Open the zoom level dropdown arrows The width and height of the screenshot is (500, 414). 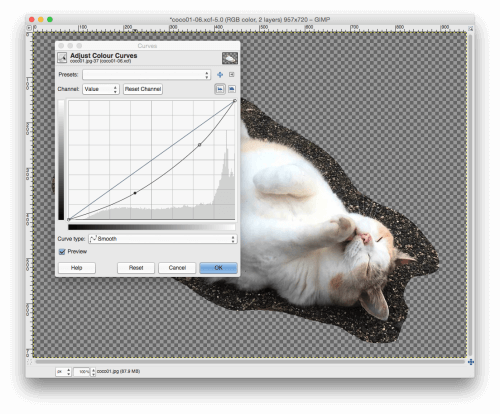tap(93, 371)
